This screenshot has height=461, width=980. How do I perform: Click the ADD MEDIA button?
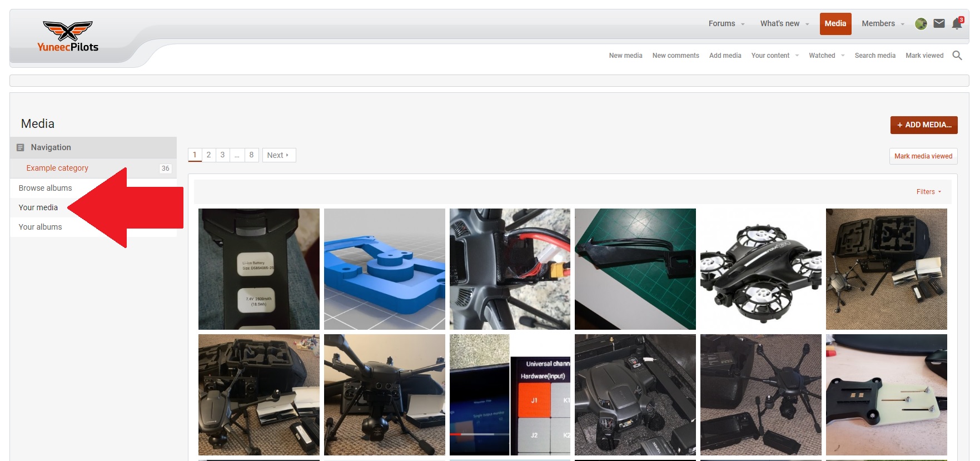(924, 125)
